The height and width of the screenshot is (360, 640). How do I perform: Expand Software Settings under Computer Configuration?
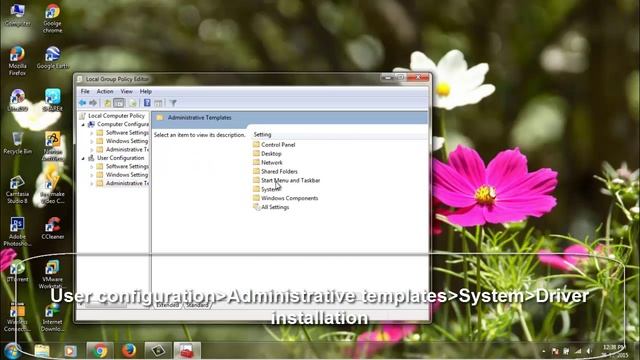point(92,133)
